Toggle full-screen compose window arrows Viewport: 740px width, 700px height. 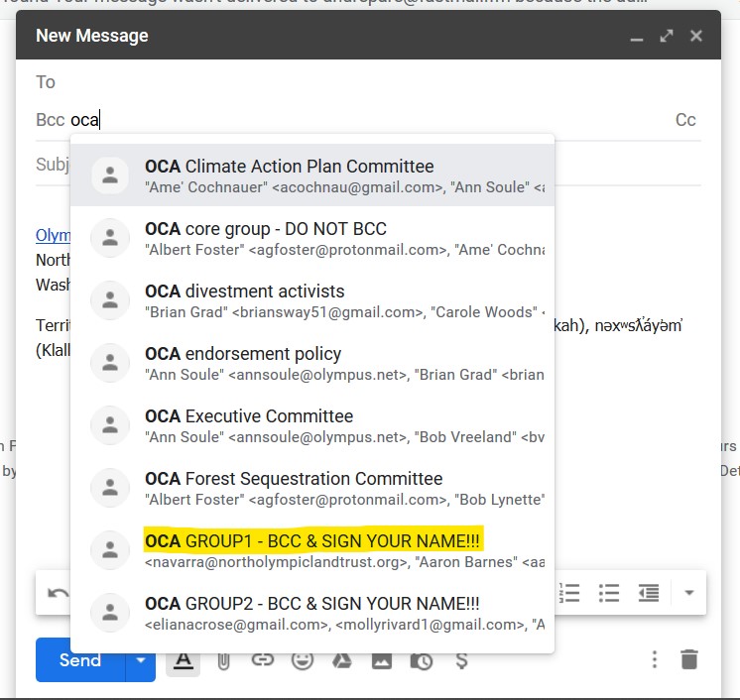click(x=667, y=36)
